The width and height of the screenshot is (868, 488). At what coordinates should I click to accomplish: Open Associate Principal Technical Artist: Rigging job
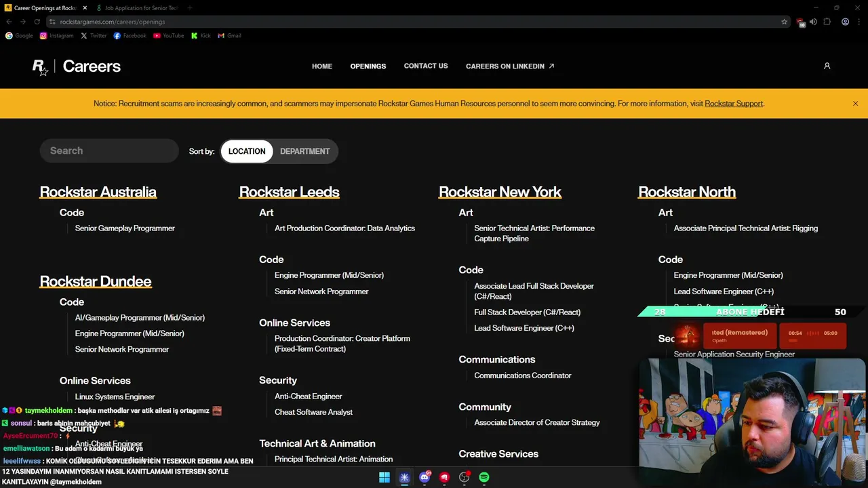tap(746, 228)
